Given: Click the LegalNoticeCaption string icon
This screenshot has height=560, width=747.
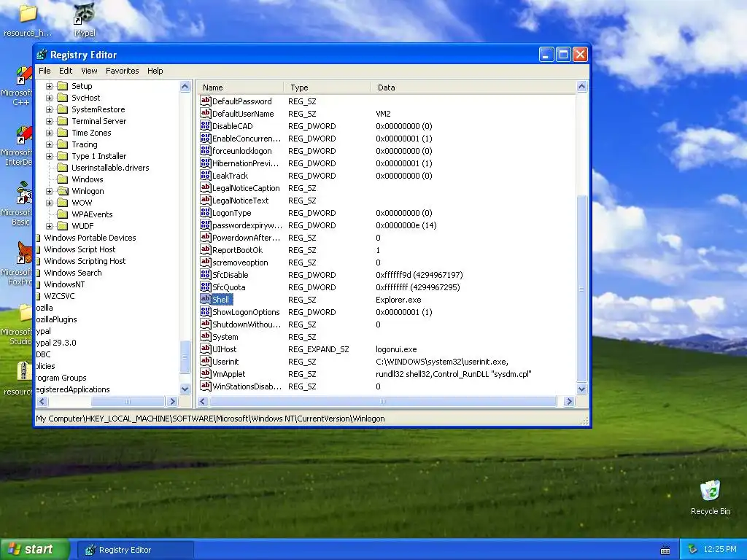Looking at the screenshot, I should tap(205, 187).
